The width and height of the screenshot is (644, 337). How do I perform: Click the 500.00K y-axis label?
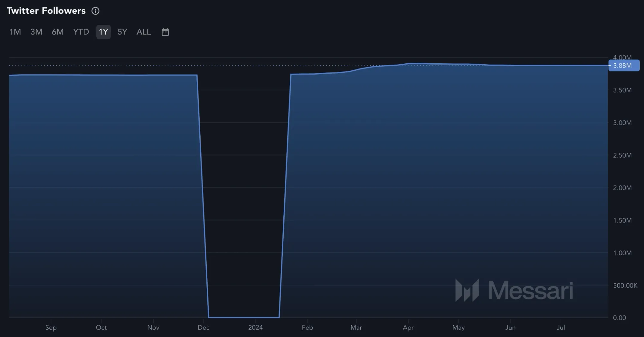click(625, 285)
